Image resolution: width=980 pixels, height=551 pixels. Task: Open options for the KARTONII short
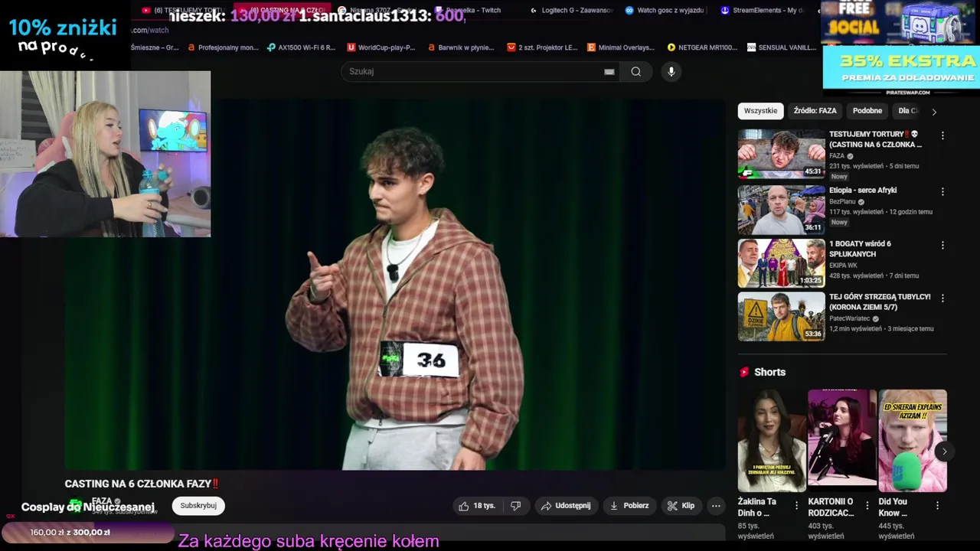867,506
